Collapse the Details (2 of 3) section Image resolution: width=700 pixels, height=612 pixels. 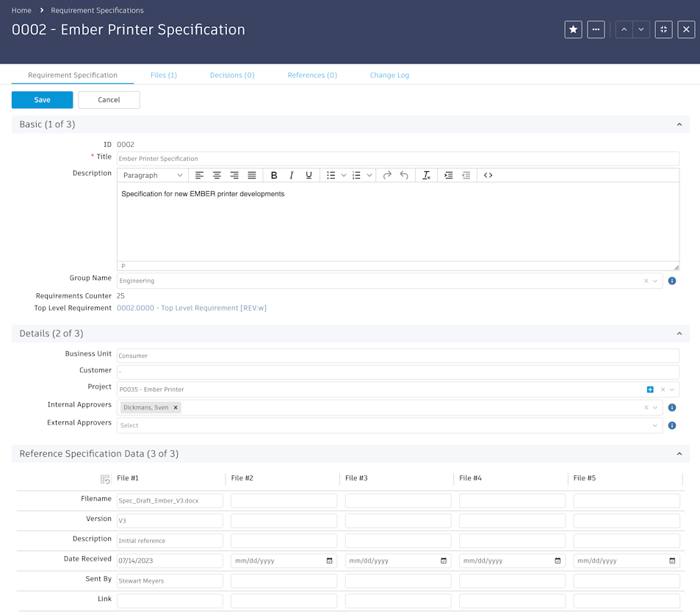pos(679,334)
